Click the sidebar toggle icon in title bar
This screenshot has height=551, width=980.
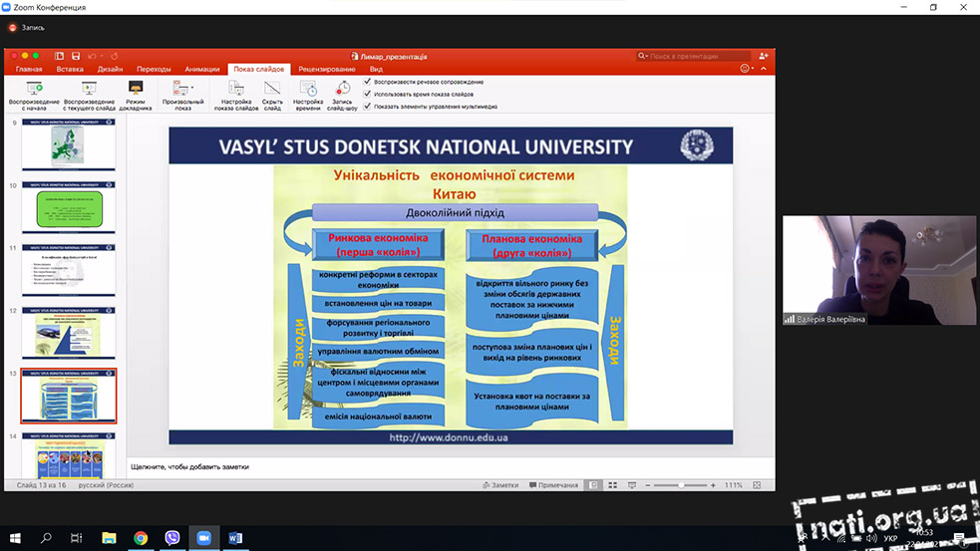pos(59,56)
